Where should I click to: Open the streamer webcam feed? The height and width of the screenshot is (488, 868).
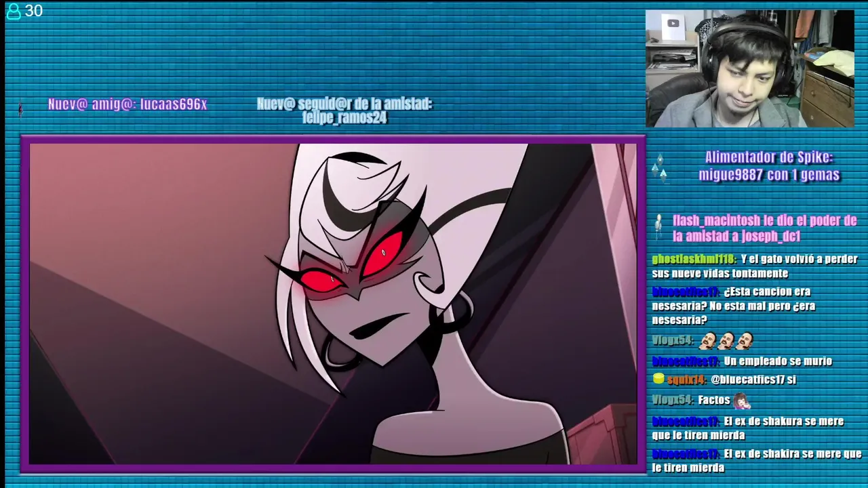coord(749,68)
